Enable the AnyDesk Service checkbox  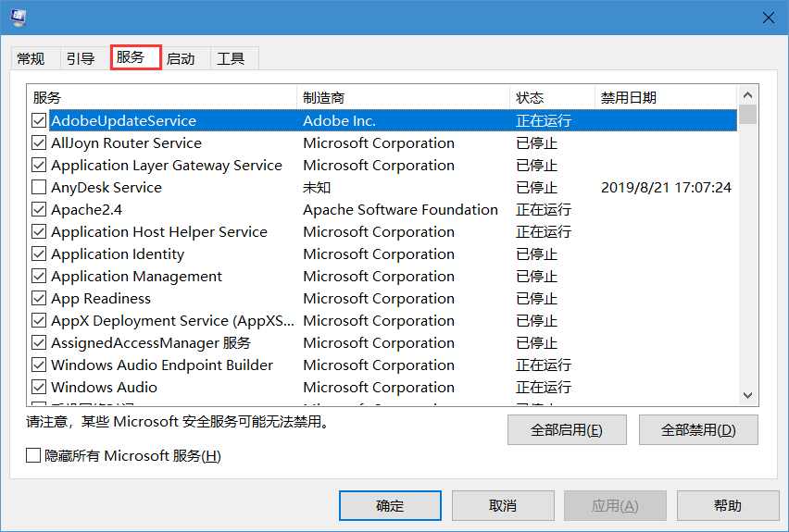click(39, 187)
